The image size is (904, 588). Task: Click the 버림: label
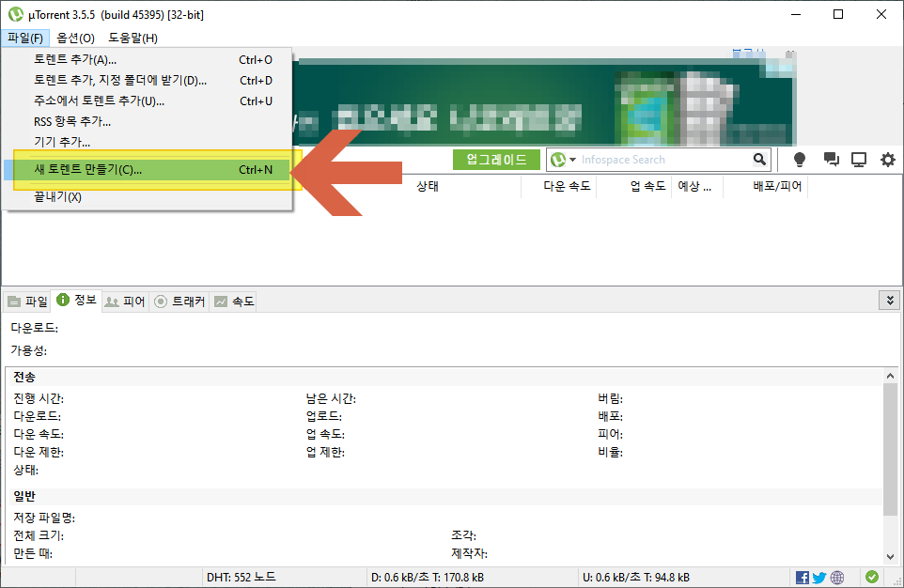coord(611,398)
